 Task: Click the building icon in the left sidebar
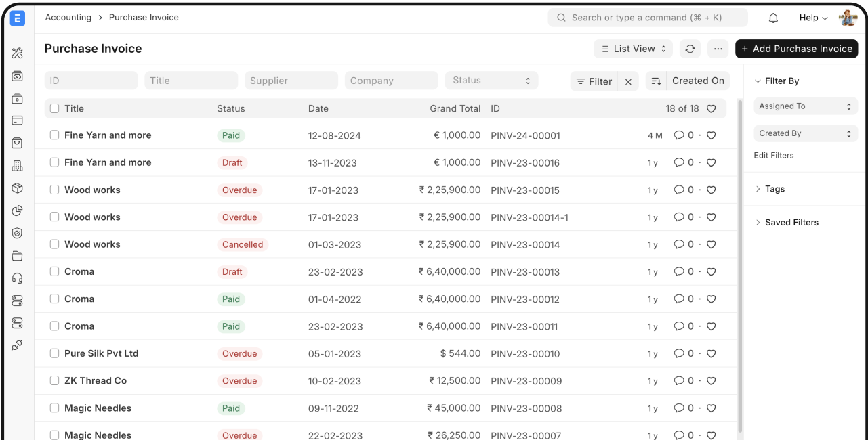17,165
